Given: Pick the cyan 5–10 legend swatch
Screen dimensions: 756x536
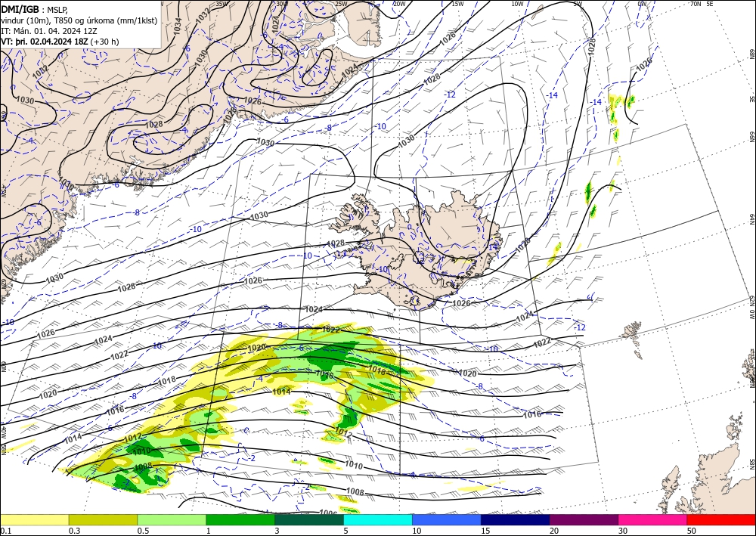Looking at the screenshot, I should pyautogui.click(x=378, y=519).
